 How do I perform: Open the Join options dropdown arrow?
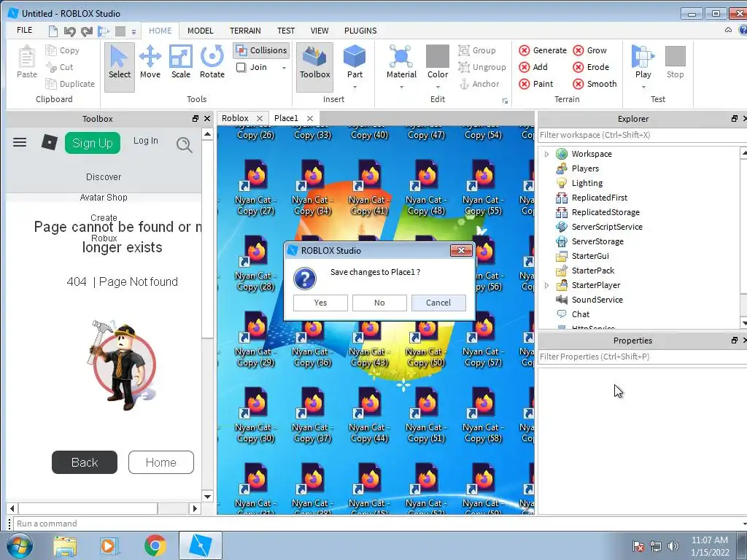coord(284,68)
